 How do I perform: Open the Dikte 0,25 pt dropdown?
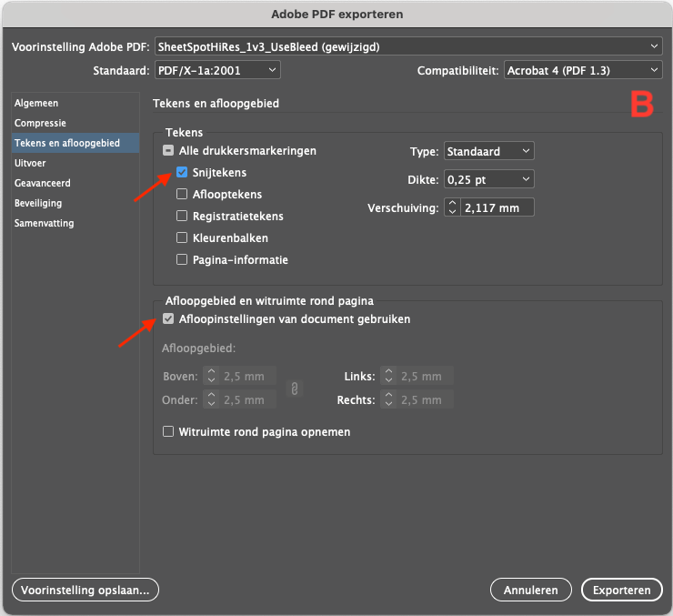[x=488, y=179]
